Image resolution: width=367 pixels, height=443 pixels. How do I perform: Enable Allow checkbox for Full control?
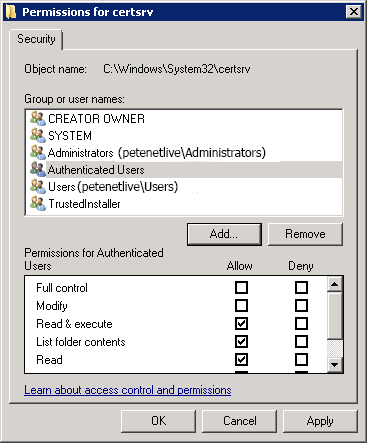241,287
